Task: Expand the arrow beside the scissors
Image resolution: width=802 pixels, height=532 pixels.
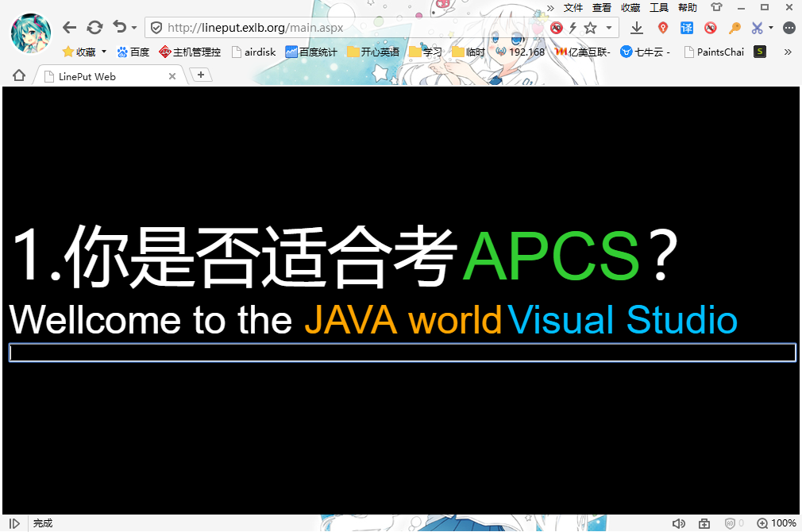Action: click(x=771, y=28)
